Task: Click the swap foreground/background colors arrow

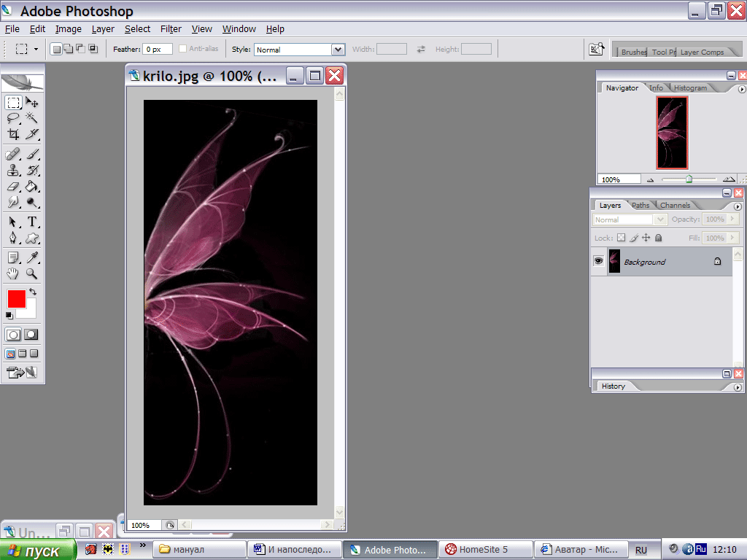Action: click(33, 292)
